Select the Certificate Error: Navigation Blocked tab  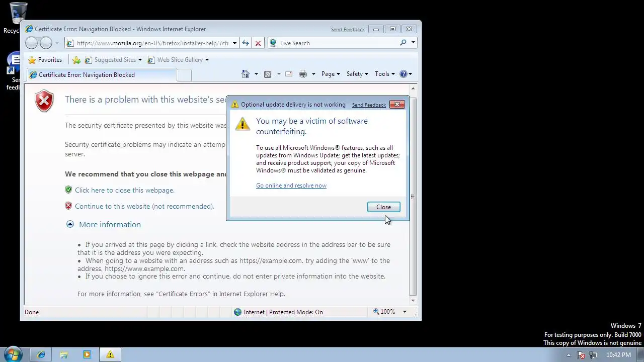[x=102, y=75]
